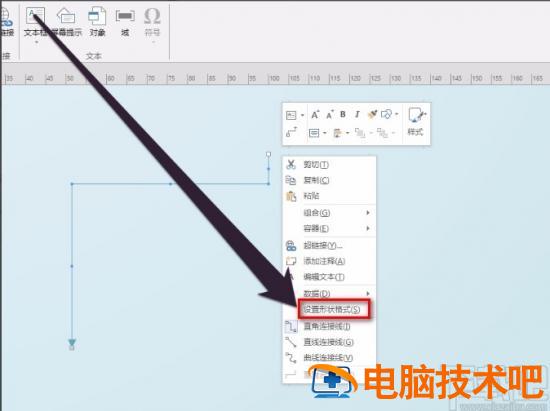
Task: Open the fill color dropdown arrow in mini toolbar
Action: pos(347,133)
